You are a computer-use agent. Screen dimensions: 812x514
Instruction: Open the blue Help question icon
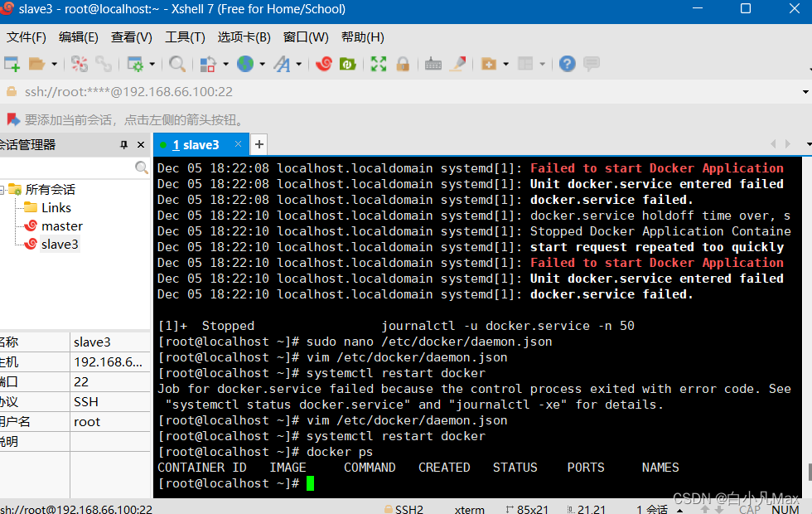pos(568,65)
